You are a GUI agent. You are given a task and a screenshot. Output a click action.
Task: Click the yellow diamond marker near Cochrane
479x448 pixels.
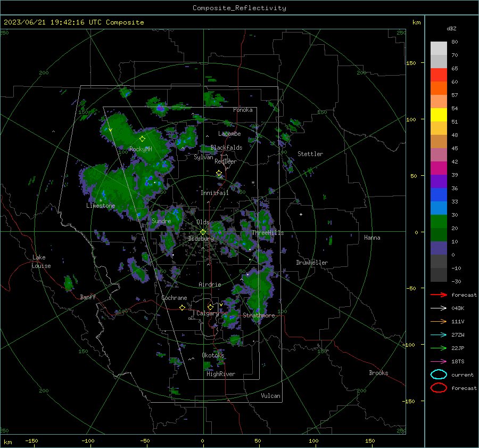182,307
